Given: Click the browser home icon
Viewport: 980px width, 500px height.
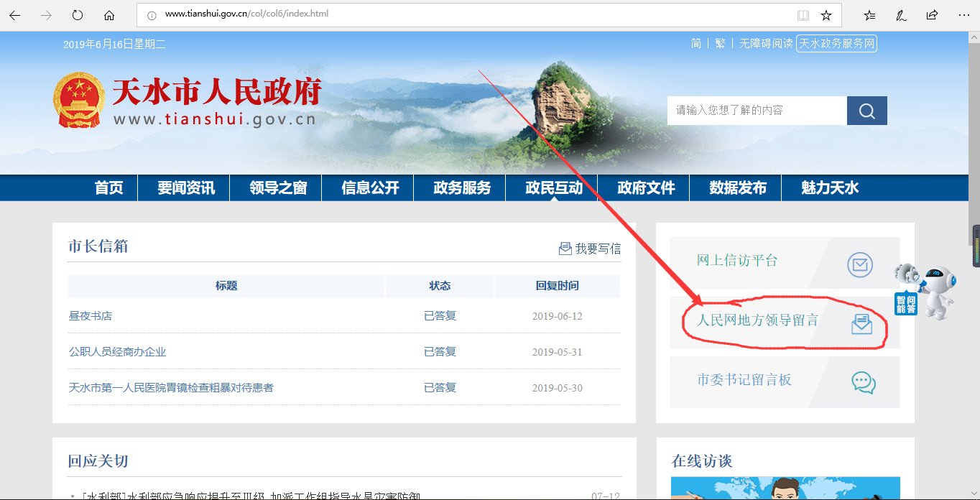Looking at the screenshot, I should point(108,14).
